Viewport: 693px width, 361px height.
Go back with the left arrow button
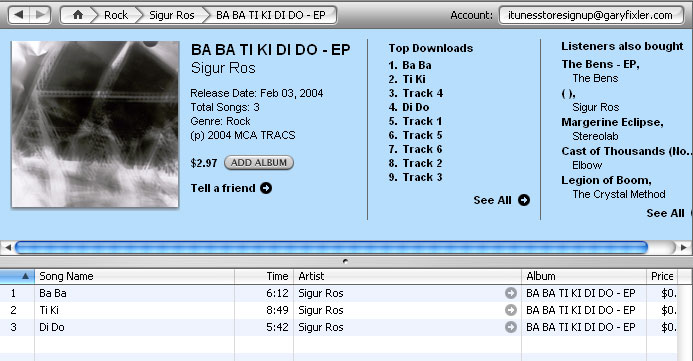click(19, 15)
